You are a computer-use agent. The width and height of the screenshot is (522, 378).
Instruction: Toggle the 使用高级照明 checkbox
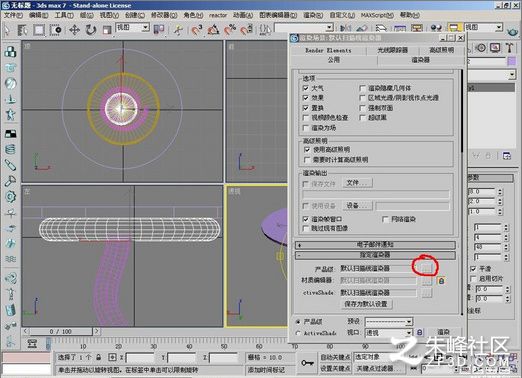(x=307, y=150)
